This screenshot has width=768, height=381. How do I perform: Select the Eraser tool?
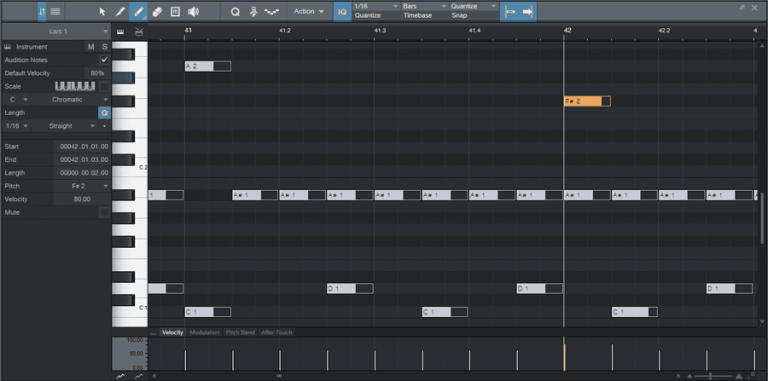[x=157, y=12]
